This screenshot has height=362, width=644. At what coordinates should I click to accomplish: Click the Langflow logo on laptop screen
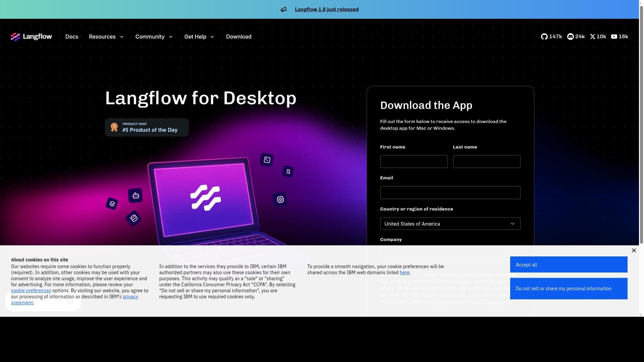point(206,198)
